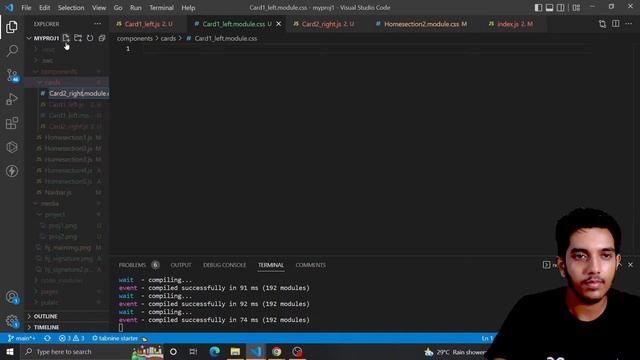The height and width of the screenshot is (360, 640).
Task: Open Run and Debug view
Action: [12, 99]
